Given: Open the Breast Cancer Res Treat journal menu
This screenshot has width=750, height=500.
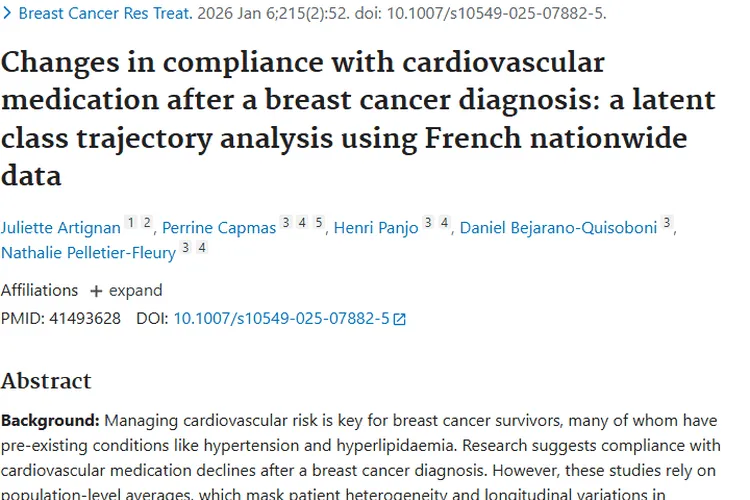Looking at the screenshot, I should (89, 14).
